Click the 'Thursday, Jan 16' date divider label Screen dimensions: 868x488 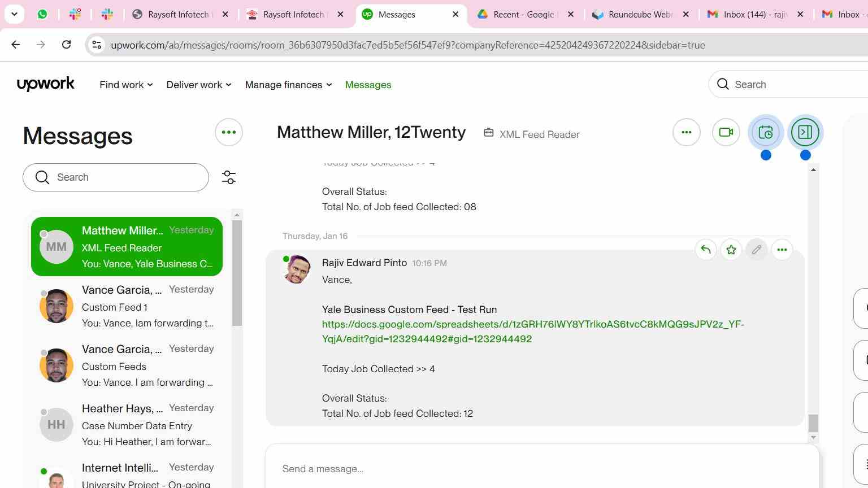(x=315, y=236)
